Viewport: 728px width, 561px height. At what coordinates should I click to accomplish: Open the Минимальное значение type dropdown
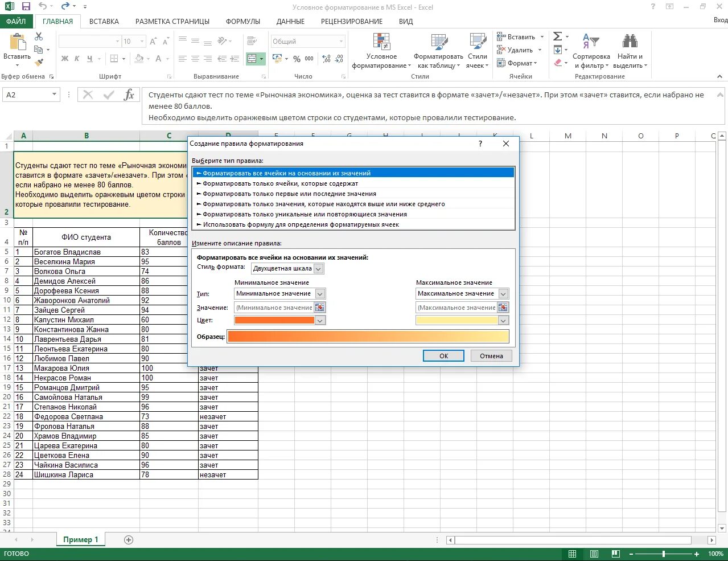pyautogui.click(x=320, y=294)
